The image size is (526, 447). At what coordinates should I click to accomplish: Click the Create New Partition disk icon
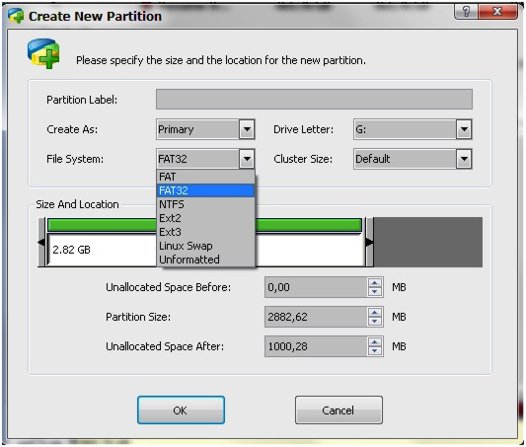44,54
